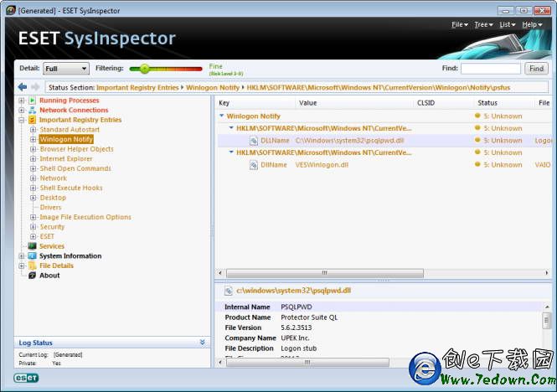Collapse the Important Registry Entries node
Image resolution: width=557 pixels, height=392 pixels.
pyautogui.click(x=22, y=120)
